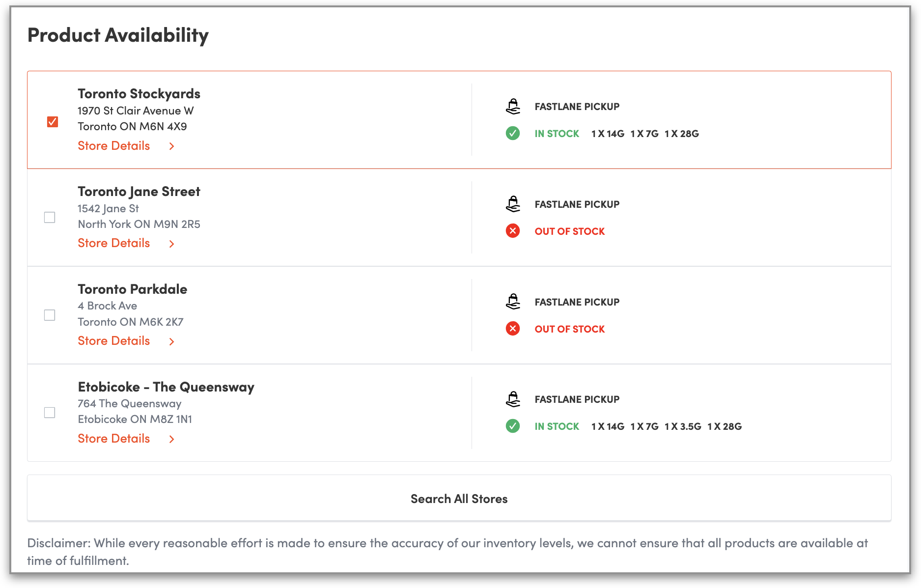This screenshot has height=588, width=921.
Task: Expand chevron beside Jane Street Store Details
Action: pyautogui.click(x=171, y=244)
